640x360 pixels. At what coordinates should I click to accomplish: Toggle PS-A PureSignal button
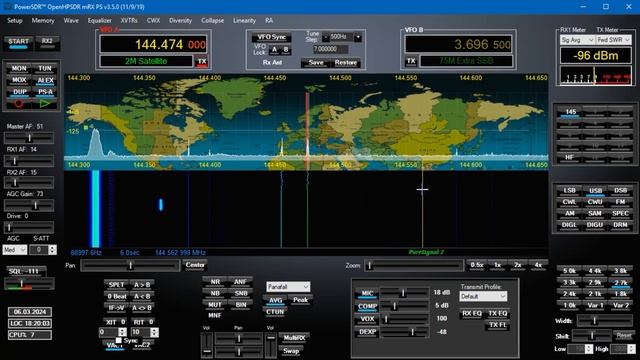point(45,92)
